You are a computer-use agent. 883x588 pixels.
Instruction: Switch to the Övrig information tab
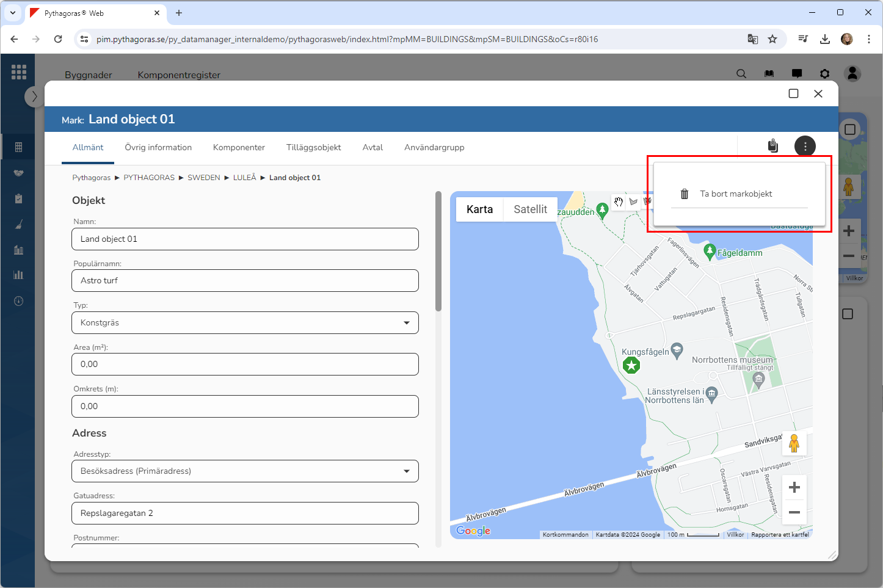click(158, 148)
